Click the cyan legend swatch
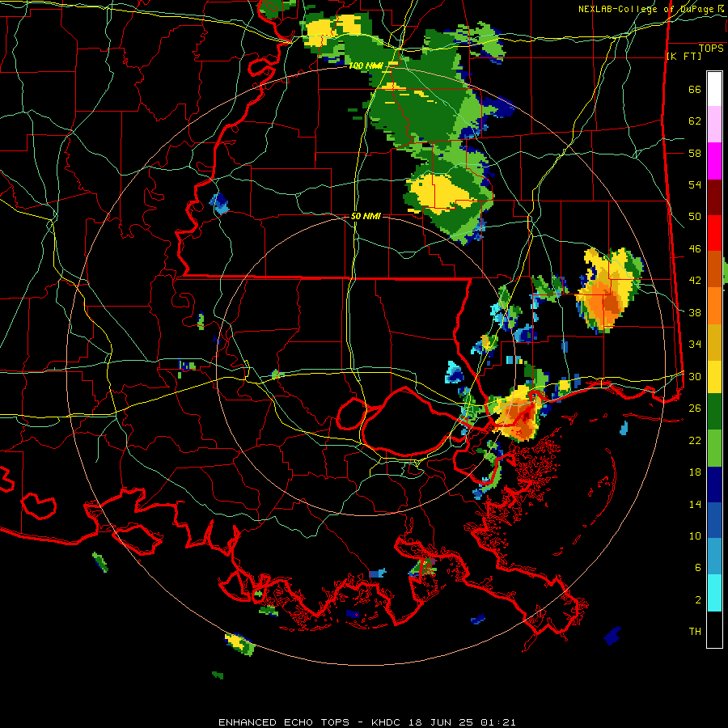The height and width of the screenshot is (728, 728). tap(714, 593)
